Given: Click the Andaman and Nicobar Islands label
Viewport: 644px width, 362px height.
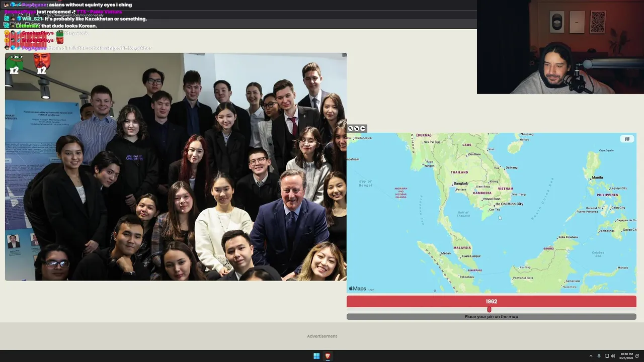Looking at the screenshot, I should [401, 193].
